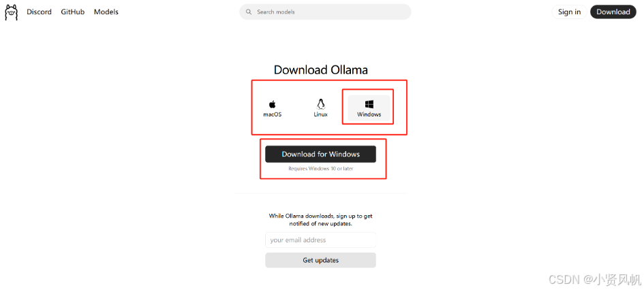Focus the Search models field
644x290 pixels.
pos(325,12)
